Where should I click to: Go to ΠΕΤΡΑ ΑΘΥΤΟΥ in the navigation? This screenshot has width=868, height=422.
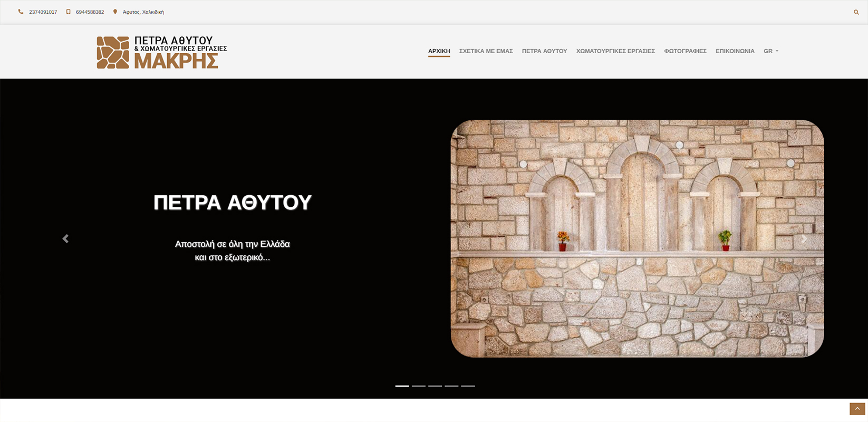[544, 51]
